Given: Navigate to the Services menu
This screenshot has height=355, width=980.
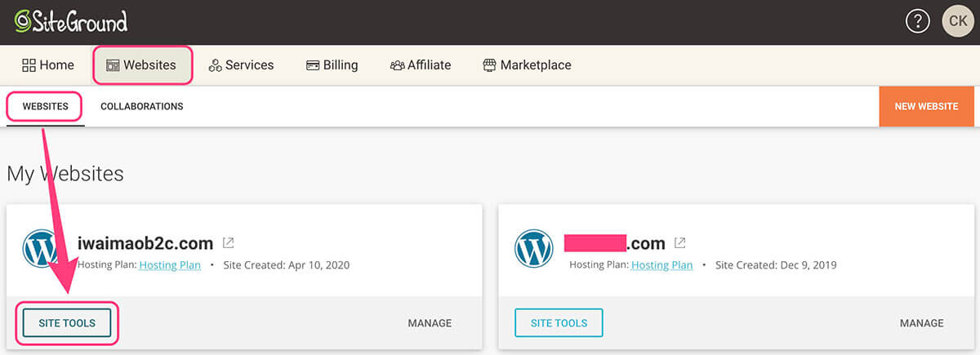Looking at the screenshot, I should pyautogui.click(x=241, y=65).
